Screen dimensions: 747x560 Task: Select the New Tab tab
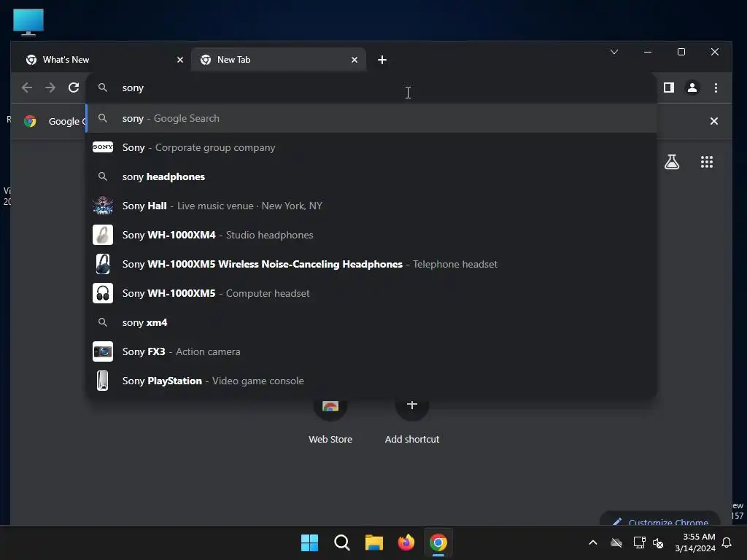(x=278, y=60)
